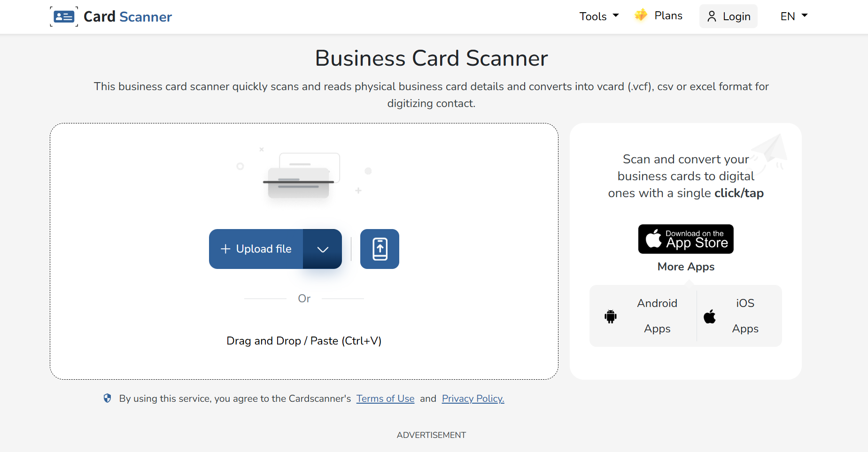Image resolution: width=868 pixels, height=452 pixels.
Task: Click the scanner illustration in the upload area
Action: click(299, 176)
